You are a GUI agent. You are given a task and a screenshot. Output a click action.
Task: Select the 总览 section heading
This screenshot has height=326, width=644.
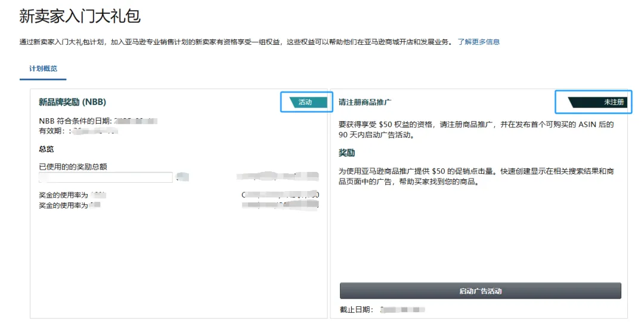[47, 149]
